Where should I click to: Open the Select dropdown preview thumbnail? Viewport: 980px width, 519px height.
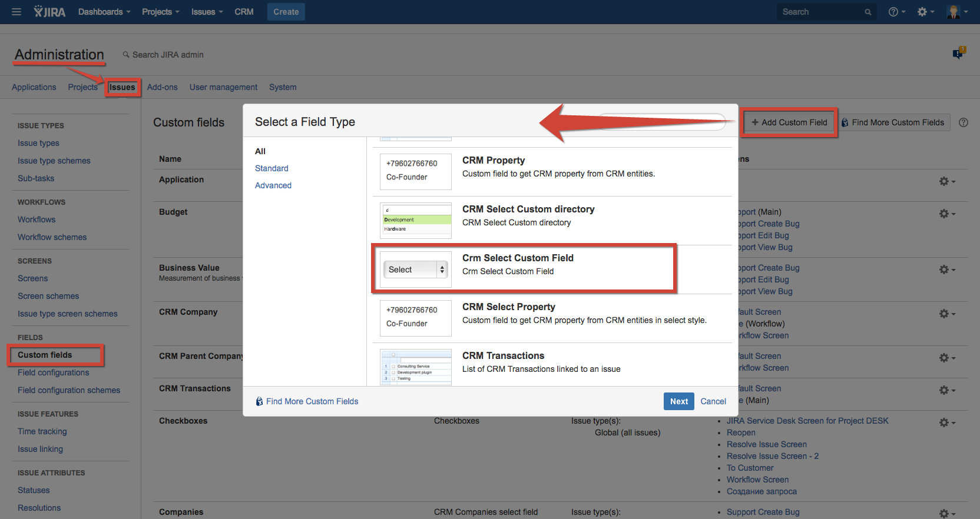(415, 270)
